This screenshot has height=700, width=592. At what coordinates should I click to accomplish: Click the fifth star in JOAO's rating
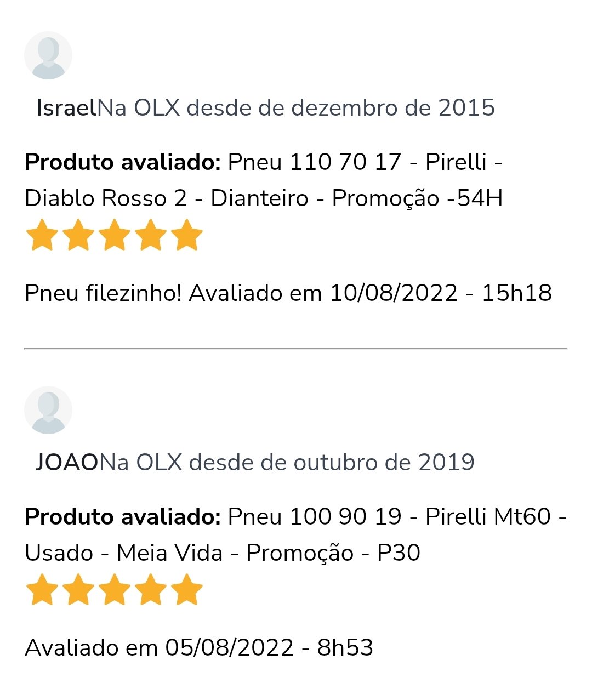point(187,589)
